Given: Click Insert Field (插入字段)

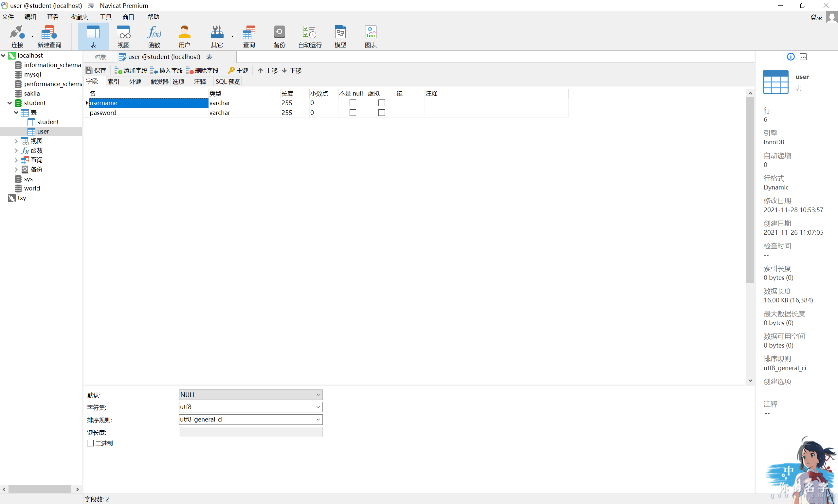Looking at the screenshot, I should [x=166, y=70].
